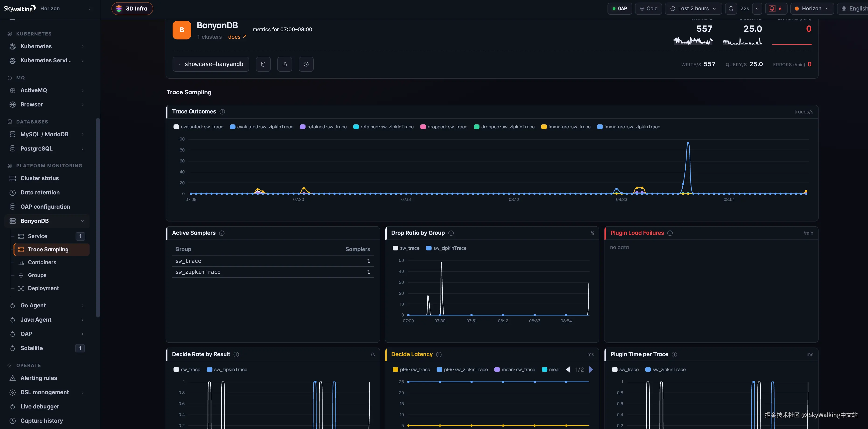Go to previous Decide Latency legend page

click(569, 370)
